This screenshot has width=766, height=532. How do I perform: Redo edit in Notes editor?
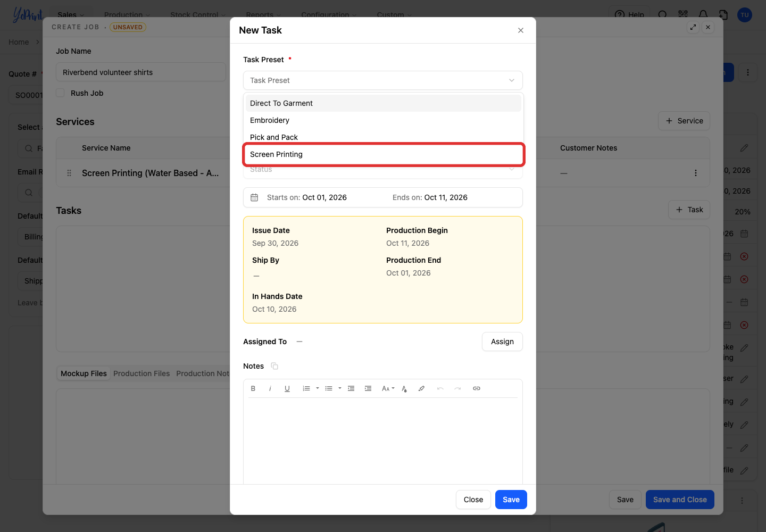(457, 388)
